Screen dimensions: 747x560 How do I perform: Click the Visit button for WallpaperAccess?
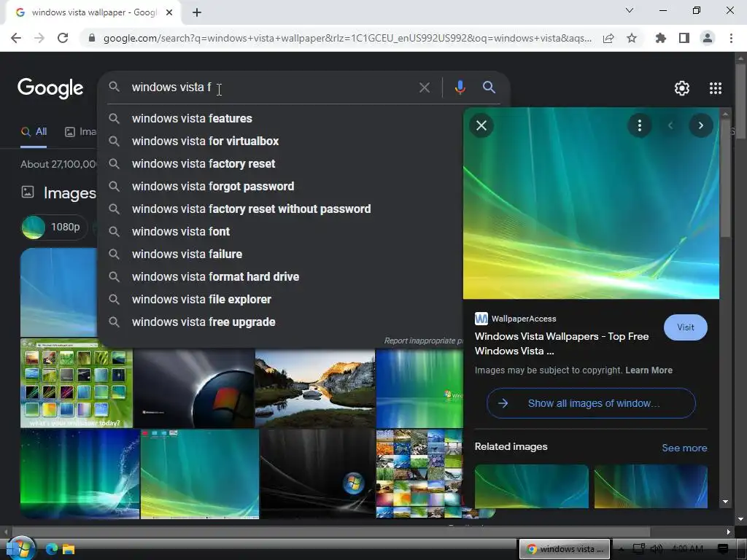click(686, 327)
